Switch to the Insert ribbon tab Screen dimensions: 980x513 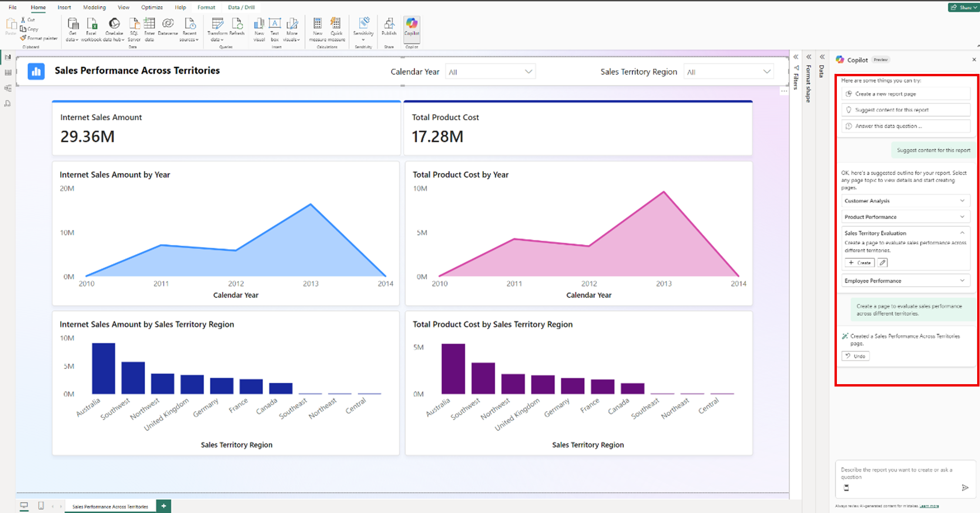pyautogui.click(x=64, y=7)
